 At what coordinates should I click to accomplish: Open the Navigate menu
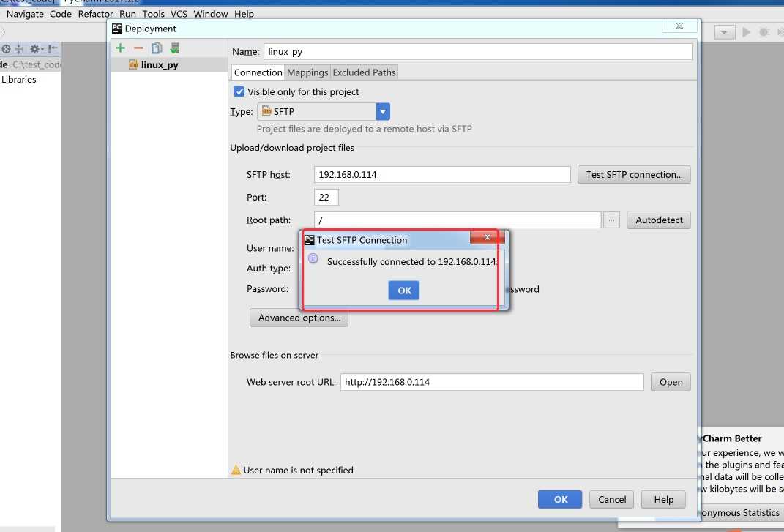click(25, 14)
